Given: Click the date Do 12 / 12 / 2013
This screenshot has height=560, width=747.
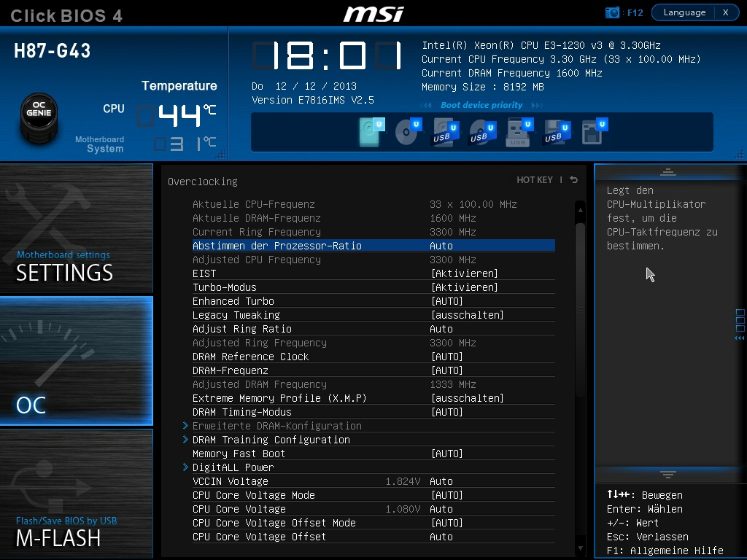Looking at the screenshot, I should 304,86.
